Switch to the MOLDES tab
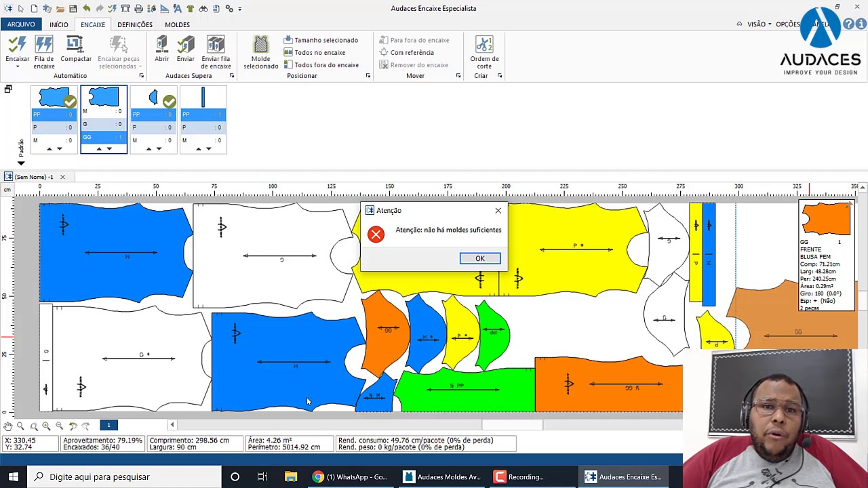The width and height of the screenshot is (868, 488). (x=178, y=24)
